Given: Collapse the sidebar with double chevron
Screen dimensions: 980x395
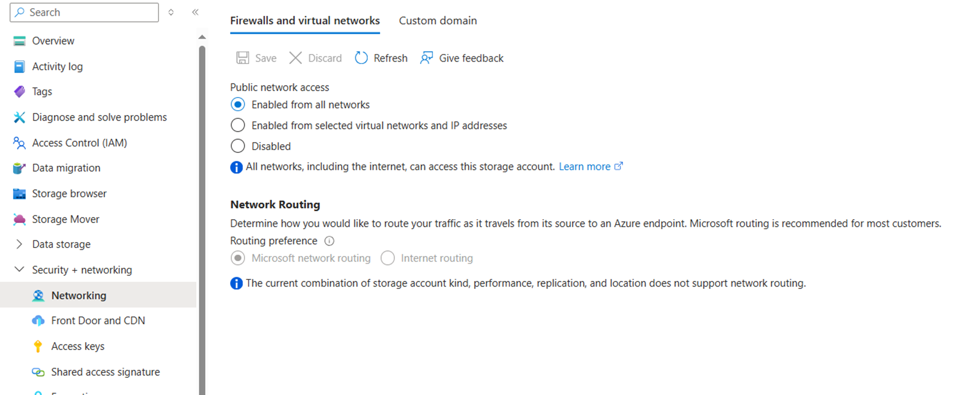Looking at the screenshot, I should [x=195, y=12].
